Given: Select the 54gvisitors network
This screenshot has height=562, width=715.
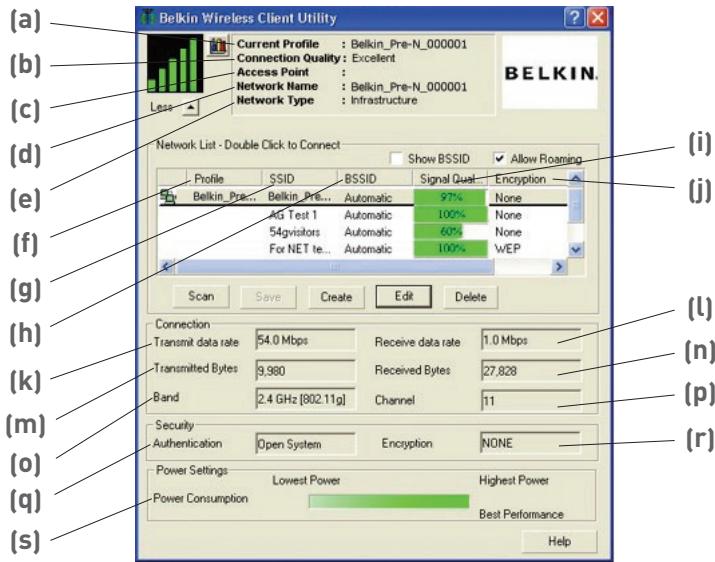Looking at the screenshot, I should (363, 232).
